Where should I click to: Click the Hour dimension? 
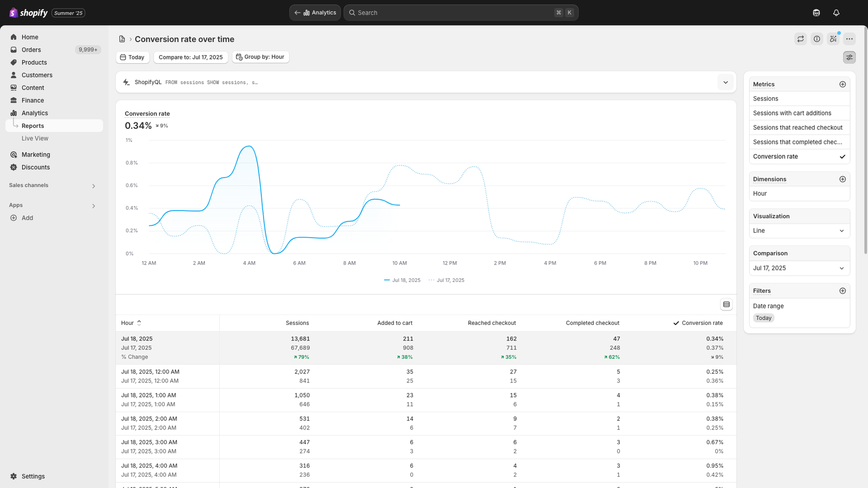point(799,193)
